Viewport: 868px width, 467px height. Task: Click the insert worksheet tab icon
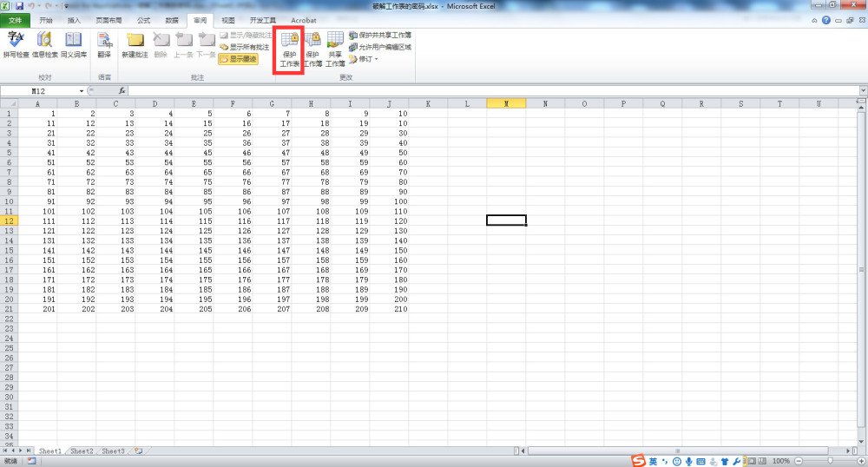(138, 451)
